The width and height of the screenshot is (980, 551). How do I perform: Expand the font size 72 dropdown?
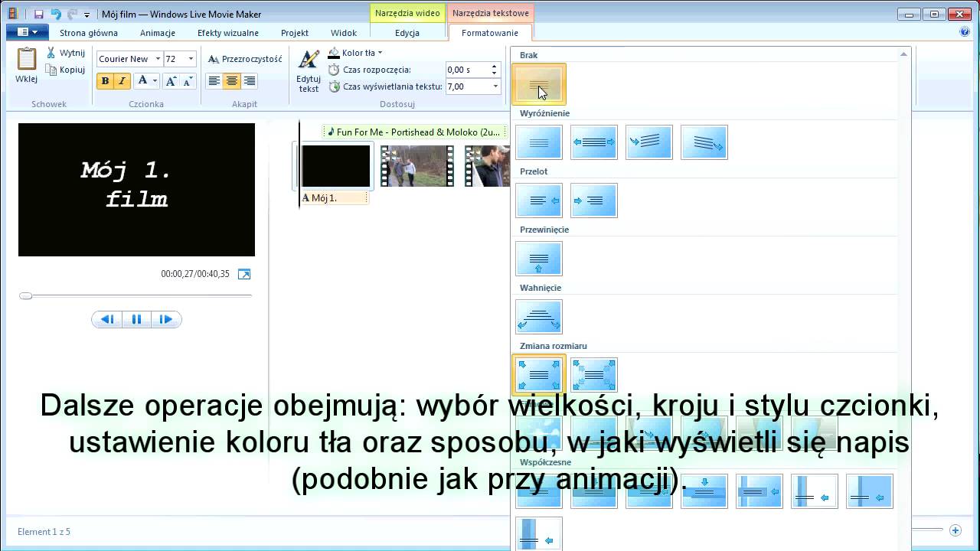click(x=191, y=59)
